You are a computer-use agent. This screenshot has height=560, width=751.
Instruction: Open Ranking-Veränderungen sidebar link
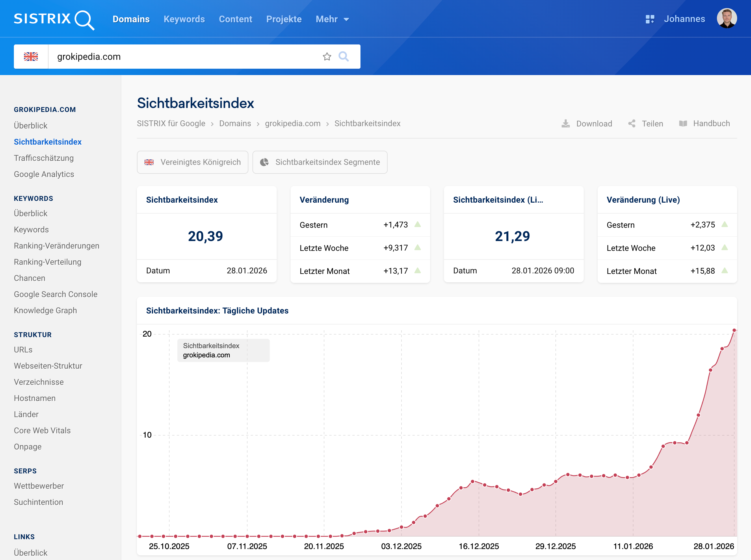[56, 246]
